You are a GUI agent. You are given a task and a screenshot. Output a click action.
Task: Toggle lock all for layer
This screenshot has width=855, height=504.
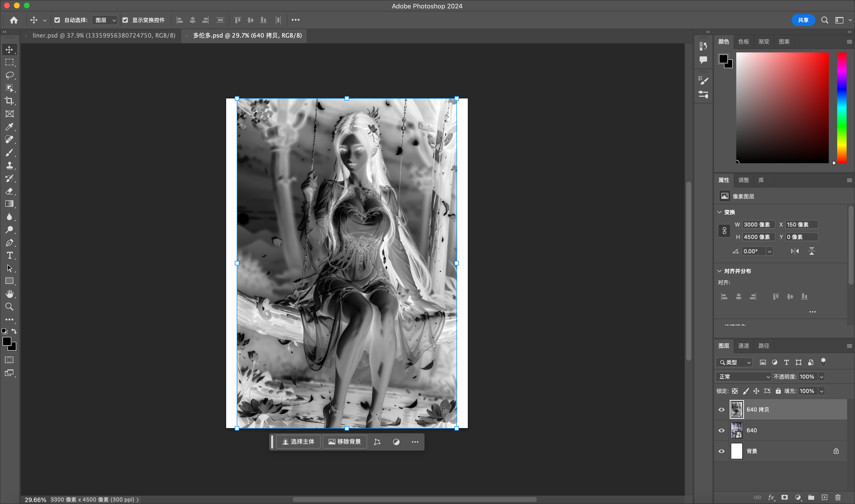click(778, 391)
